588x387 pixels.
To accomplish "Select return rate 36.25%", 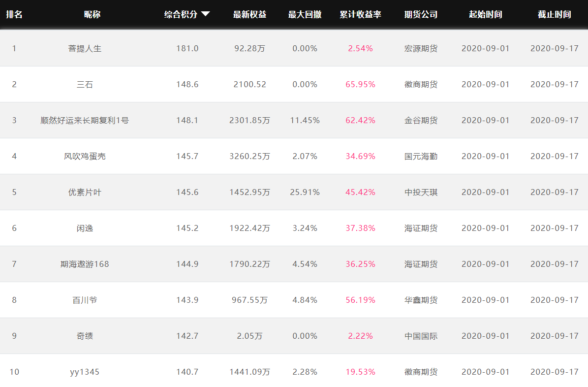I will [x=360, y=264].
